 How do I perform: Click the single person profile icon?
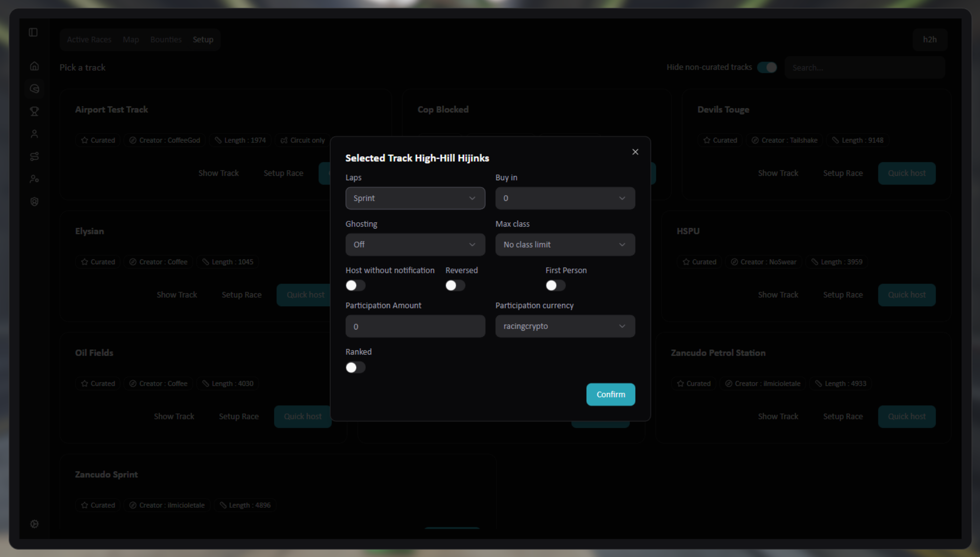point(34,134)
